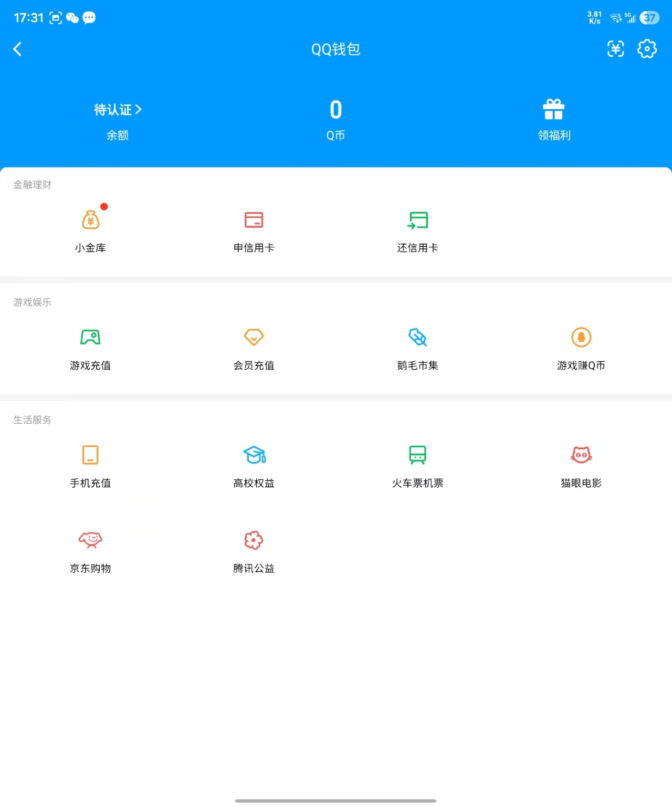This screenshot has width=672, height=807.
Task: Check balance via 余额 link
Action: pos(117,135)
